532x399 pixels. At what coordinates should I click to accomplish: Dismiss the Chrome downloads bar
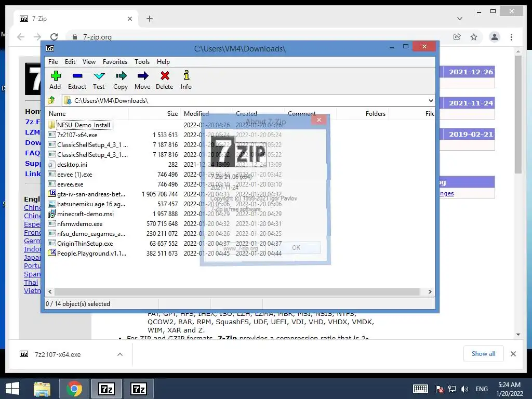tap(513, 354)
